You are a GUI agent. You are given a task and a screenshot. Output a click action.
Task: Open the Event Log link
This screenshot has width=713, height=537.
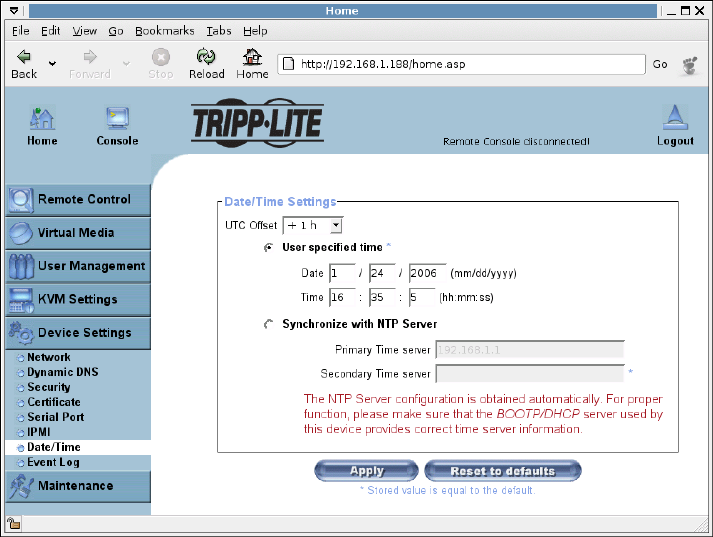[53, 462]
